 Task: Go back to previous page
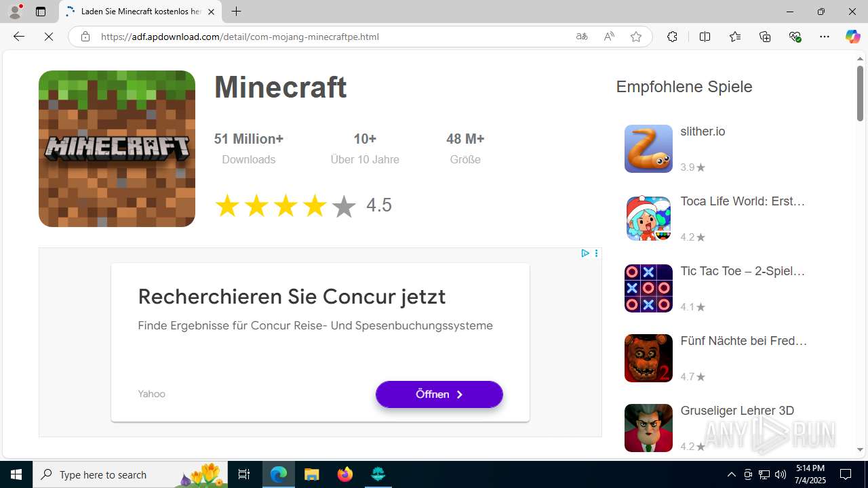tap(19, 37)
